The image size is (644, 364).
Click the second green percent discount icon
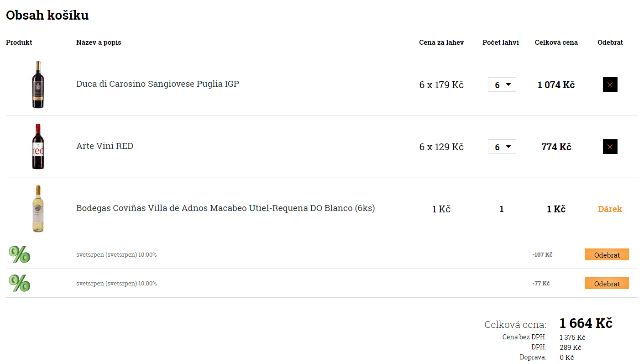pos(20,283)
